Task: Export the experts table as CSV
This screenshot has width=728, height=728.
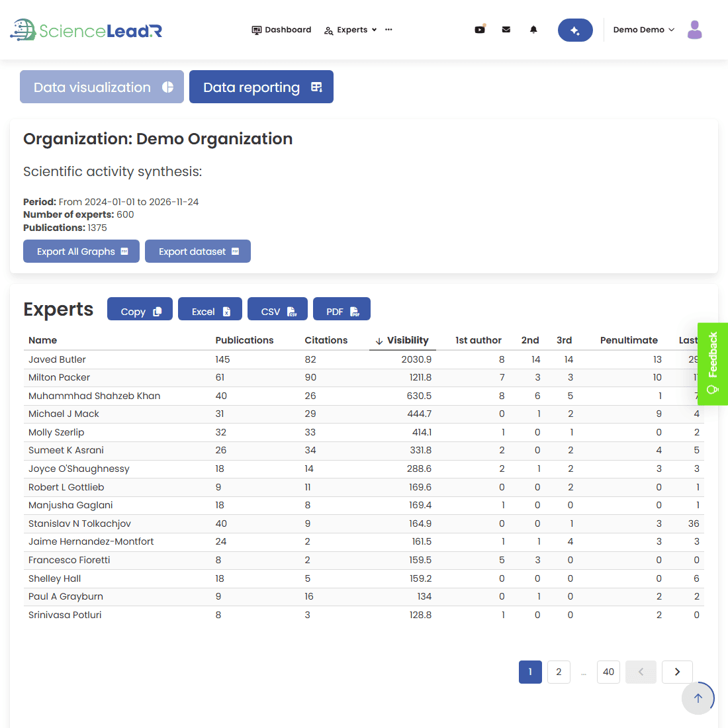Action: pos(277,308)
